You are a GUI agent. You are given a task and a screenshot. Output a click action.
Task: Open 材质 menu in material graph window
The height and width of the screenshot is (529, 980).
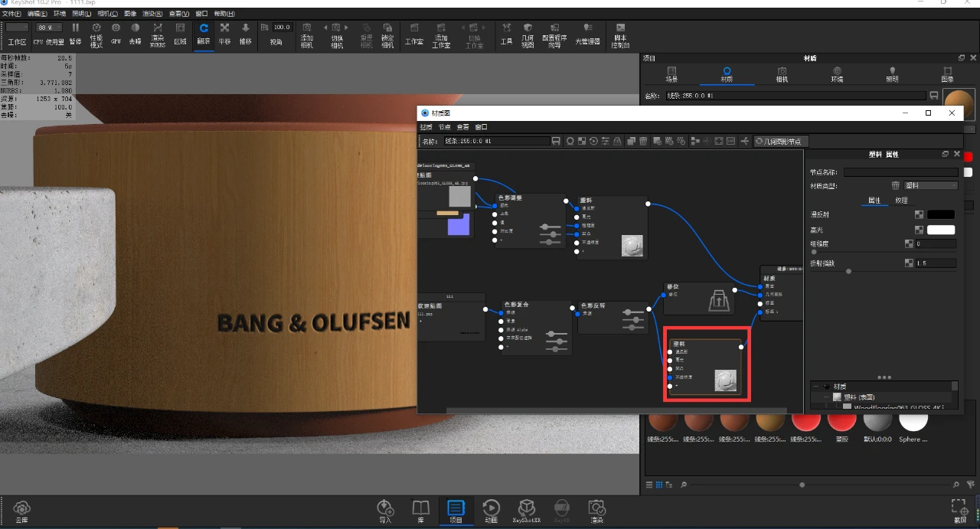pos(426,127)
